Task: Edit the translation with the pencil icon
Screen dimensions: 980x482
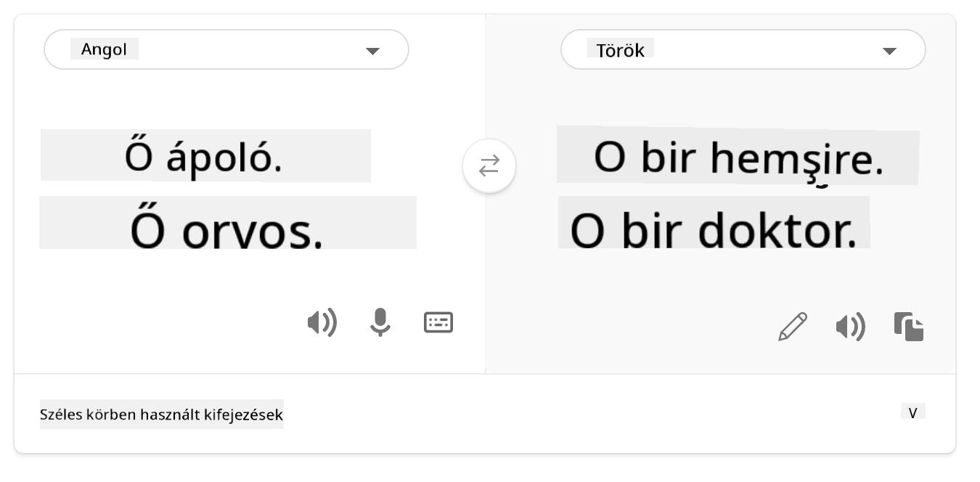Action: click(x=793, y=327)
